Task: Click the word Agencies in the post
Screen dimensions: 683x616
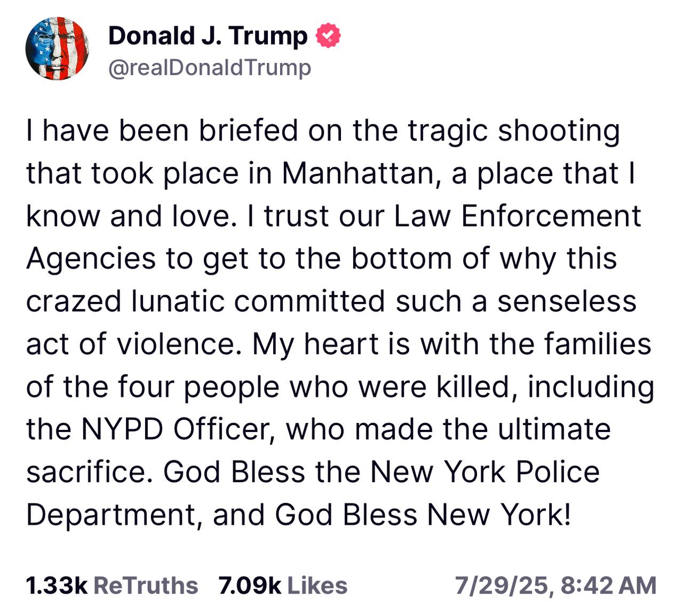Action: click(x=92, y=260)
